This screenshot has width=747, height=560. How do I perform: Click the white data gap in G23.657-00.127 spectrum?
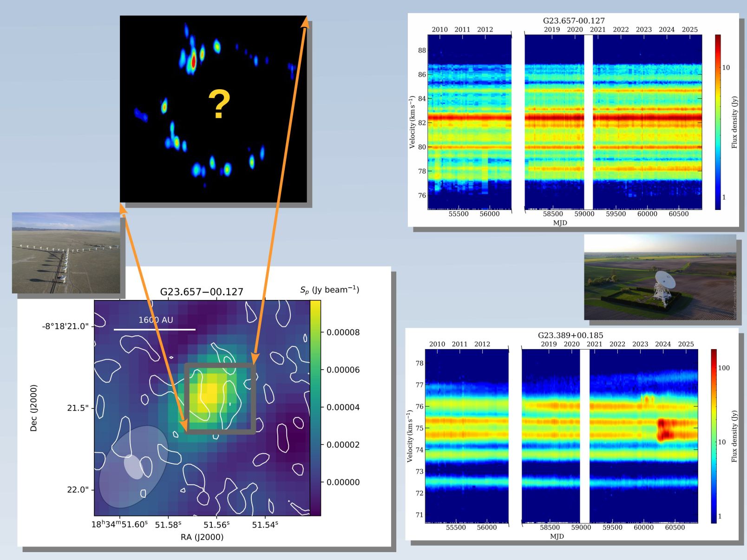(x=588, y=122)
